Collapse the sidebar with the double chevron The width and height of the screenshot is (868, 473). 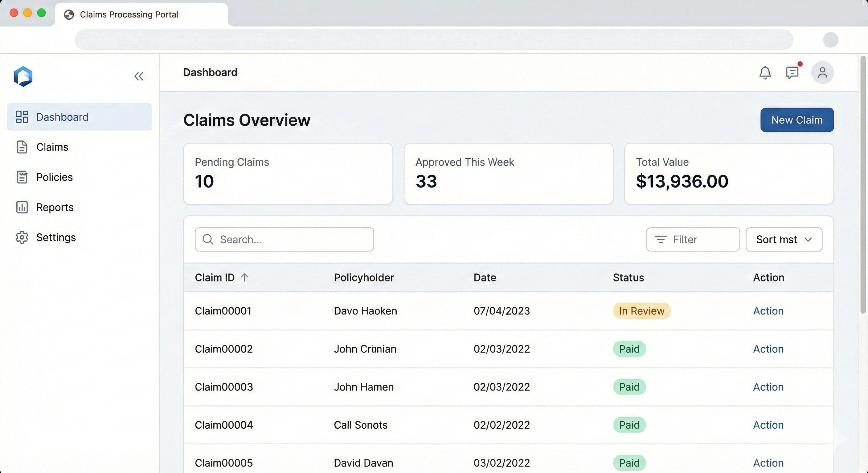point(139,76)
